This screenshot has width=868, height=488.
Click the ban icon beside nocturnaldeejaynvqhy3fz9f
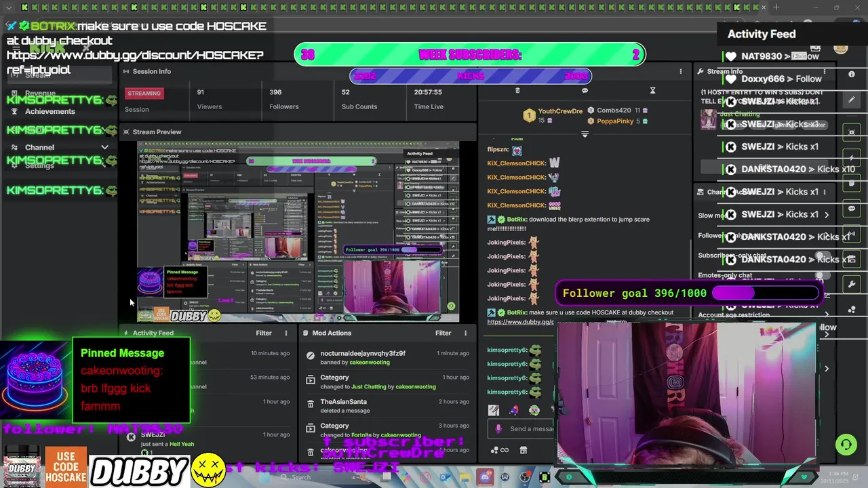click(x=311, y=354)
